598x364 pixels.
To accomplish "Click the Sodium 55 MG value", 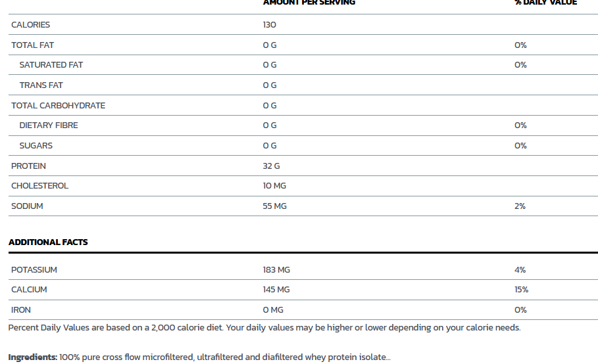I will 274,206.
